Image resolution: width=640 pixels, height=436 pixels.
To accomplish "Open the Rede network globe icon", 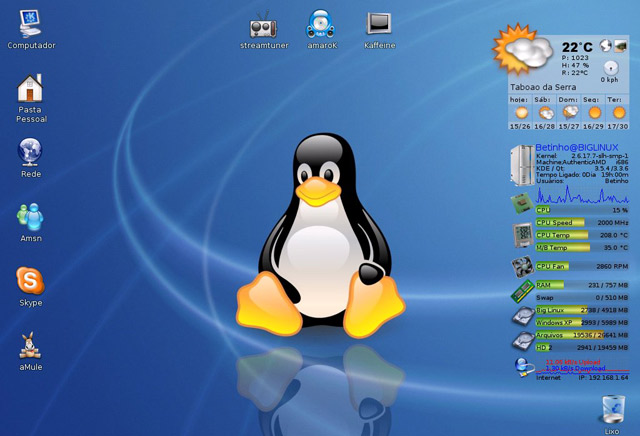I will (x=30, y=152).
